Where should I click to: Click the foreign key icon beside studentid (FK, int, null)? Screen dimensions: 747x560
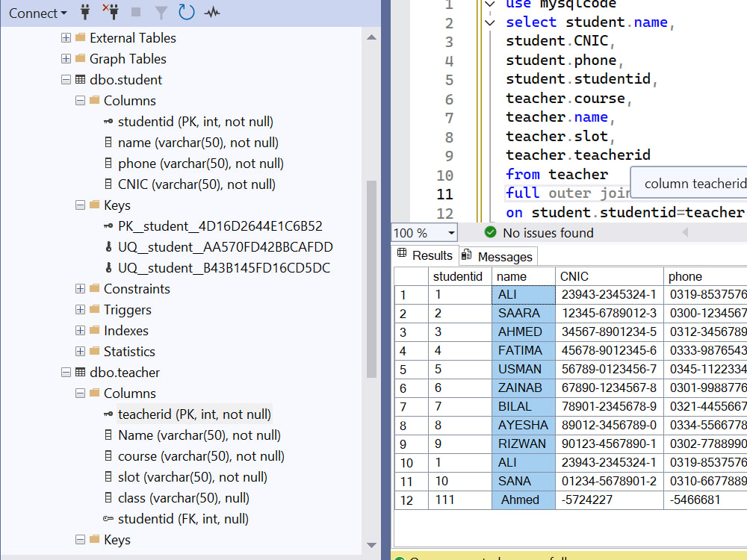tap(108, 519)
